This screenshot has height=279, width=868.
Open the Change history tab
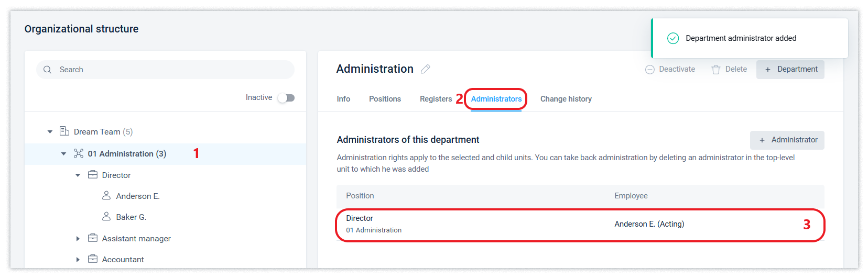(x=566, y=99)
